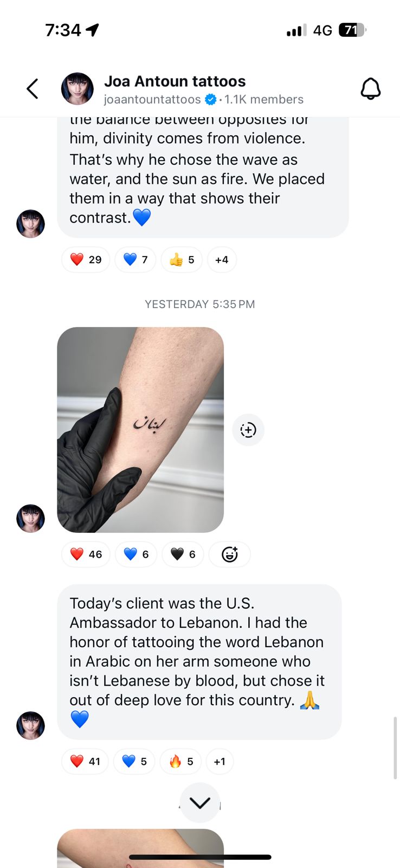This screenshot has width=400, height=868.
Task: Jump to latest with down chevron button
Action: point(200,803)
